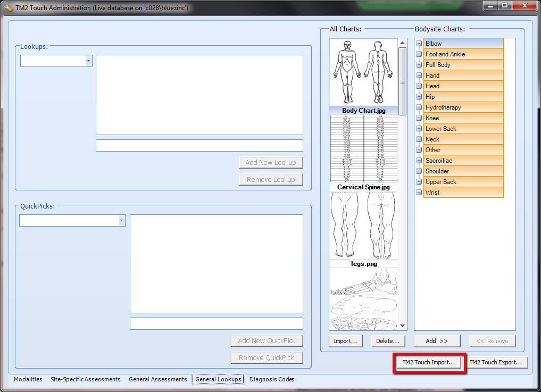The height and width of the screenshot is (392, 541).
Task: Expand the Wrist bodysite node
Action: click(419, 192)
